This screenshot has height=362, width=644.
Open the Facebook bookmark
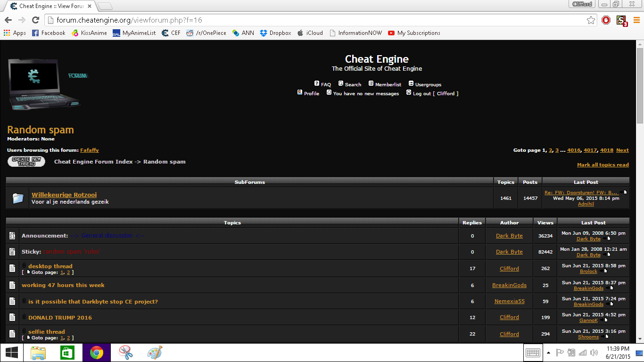click(x=49, y=33)
